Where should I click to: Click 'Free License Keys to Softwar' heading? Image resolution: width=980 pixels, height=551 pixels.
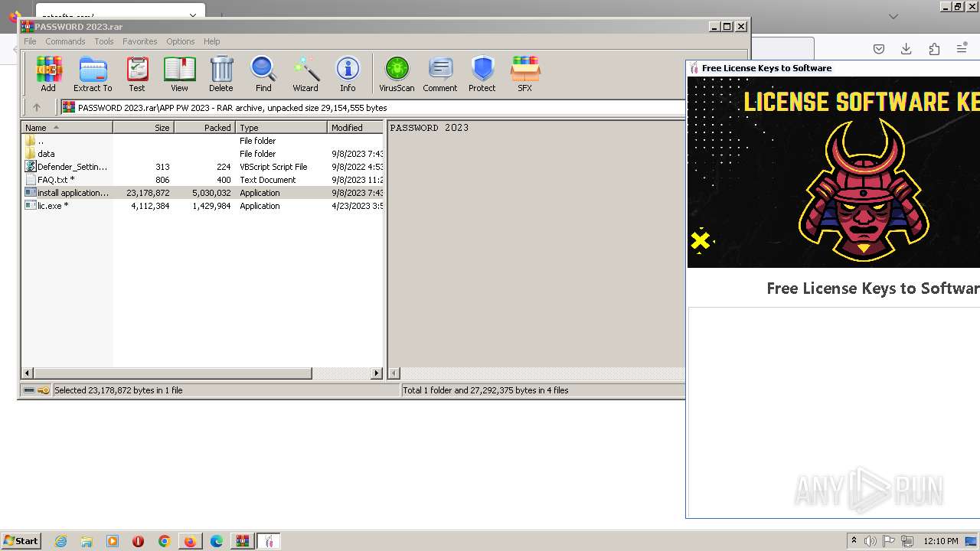[873, 289]
